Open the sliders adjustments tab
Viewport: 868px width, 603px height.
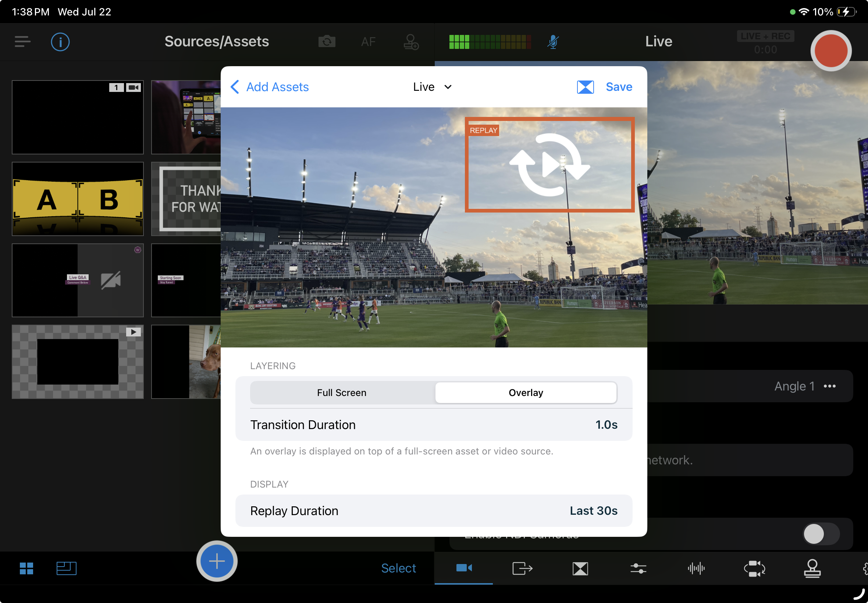[638, 568]
